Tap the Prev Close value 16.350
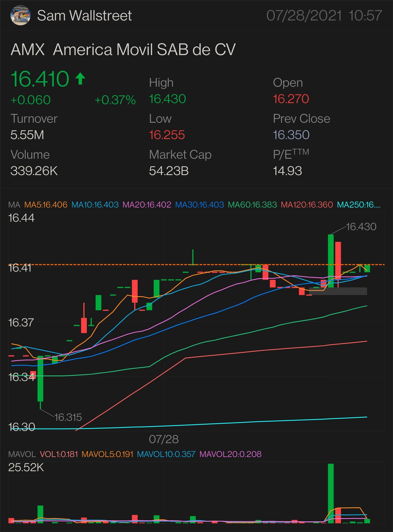 click(291, 135)
